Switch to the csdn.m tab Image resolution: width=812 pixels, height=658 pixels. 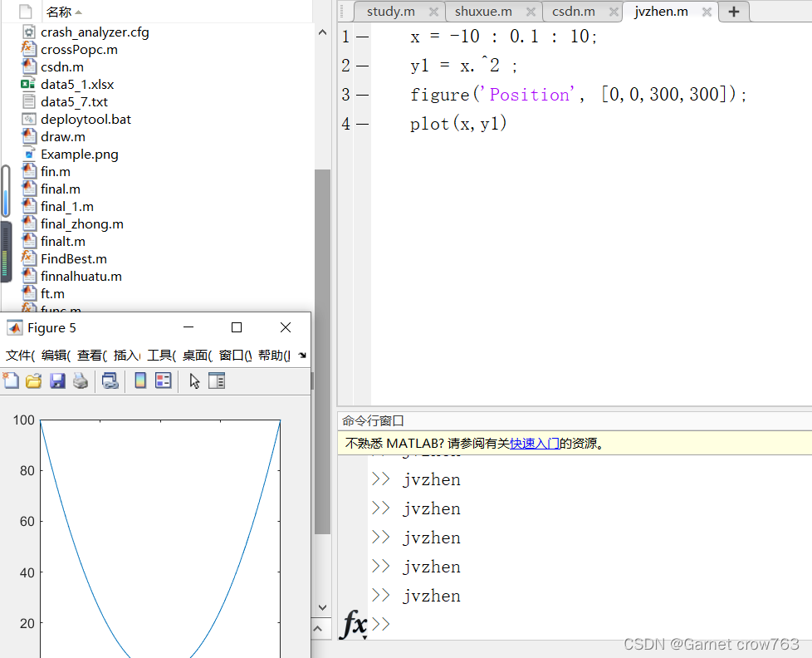click(573, 12)
